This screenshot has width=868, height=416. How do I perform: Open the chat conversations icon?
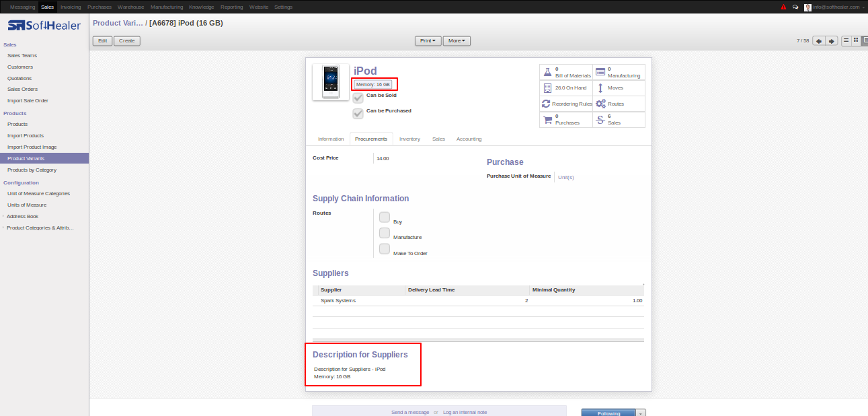[795, 7]
